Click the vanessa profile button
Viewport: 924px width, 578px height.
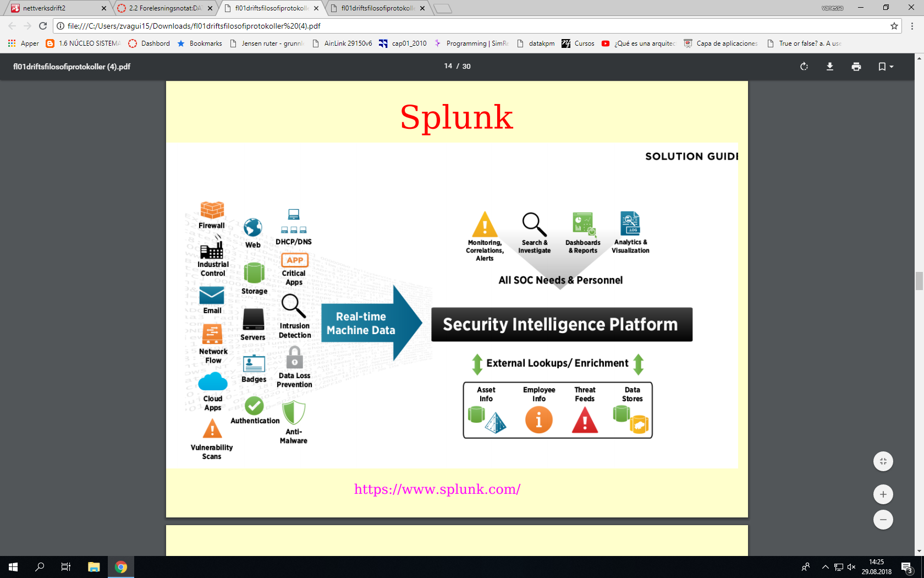[832, 8]
